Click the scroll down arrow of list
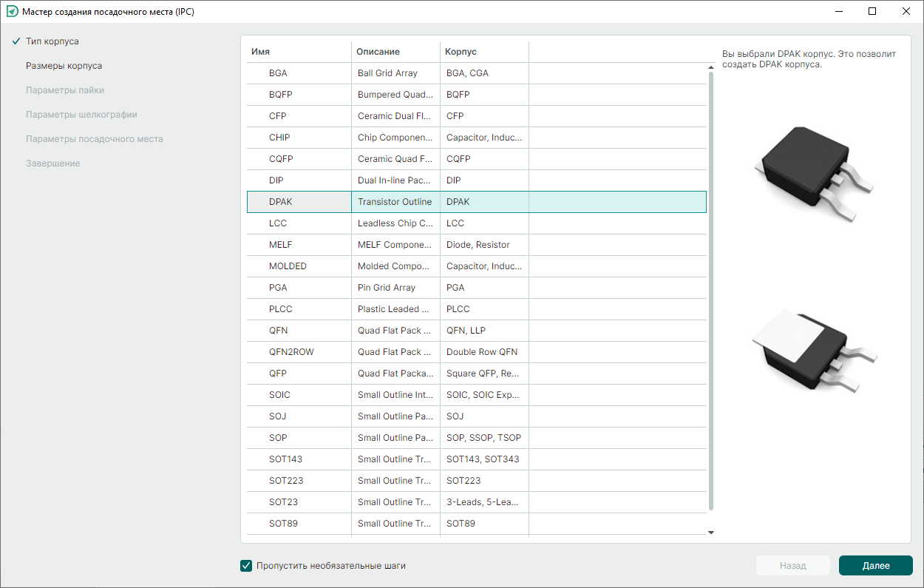 (x=711, y=532)
